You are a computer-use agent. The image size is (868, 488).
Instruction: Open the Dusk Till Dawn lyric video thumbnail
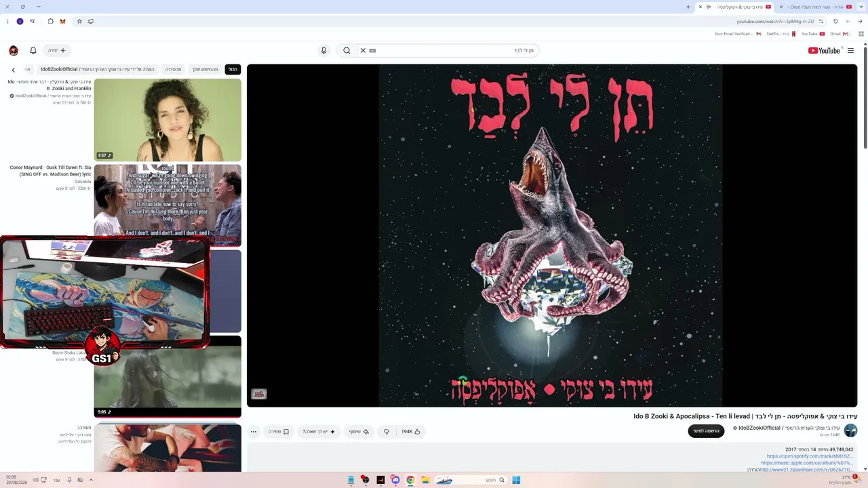click(x=167, y=205)
